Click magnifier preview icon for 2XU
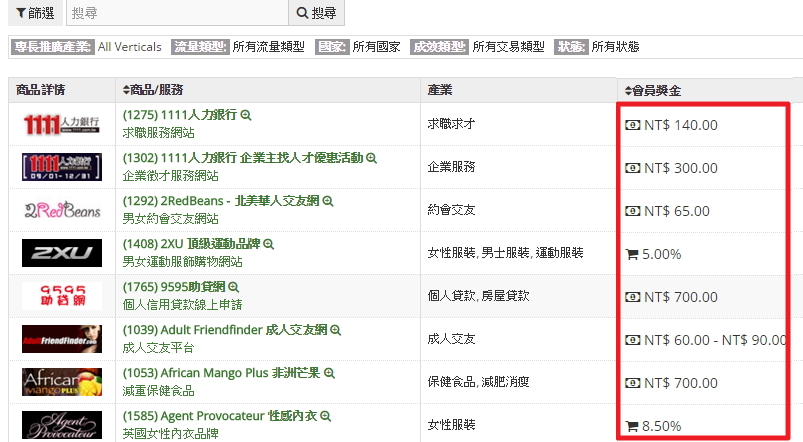803x442 pixels. pyautogui.click(x=268, y=244)
